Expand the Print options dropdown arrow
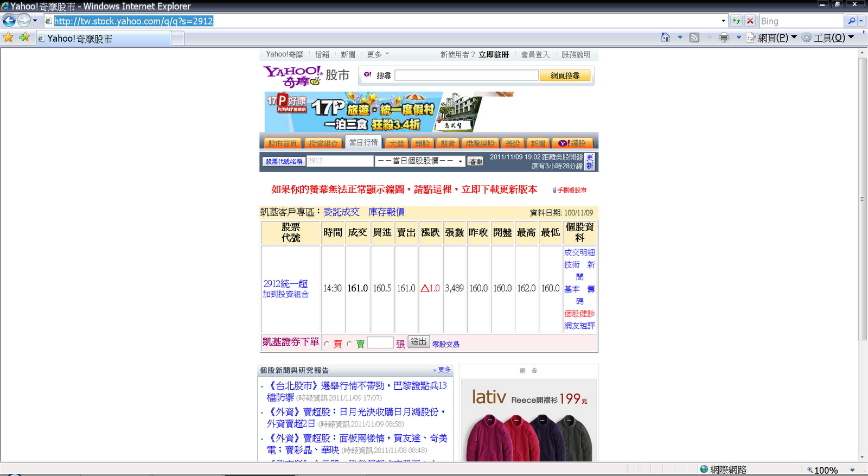This screenshot has width=868, height=476. [x=738, y=37]
